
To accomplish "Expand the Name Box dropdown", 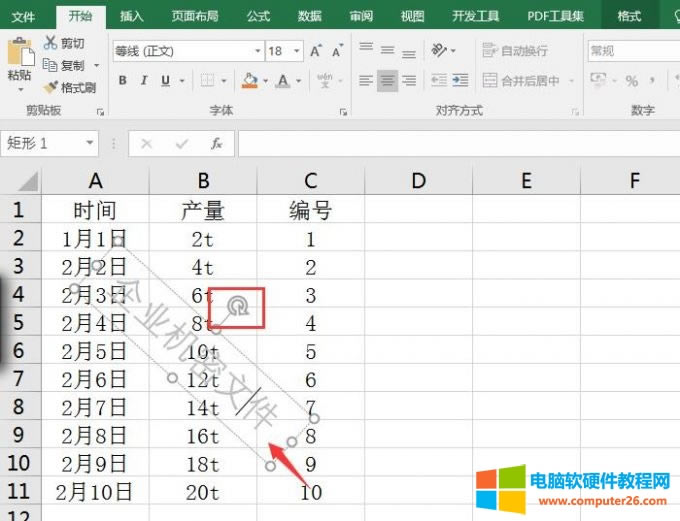I will point(90,144).
